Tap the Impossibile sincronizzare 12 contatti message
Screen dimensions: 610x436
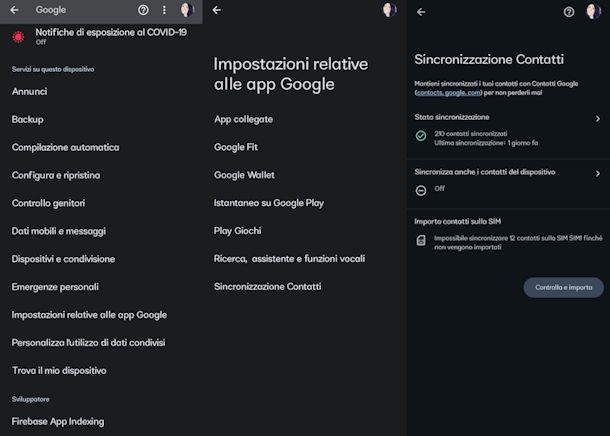[518, 242]
